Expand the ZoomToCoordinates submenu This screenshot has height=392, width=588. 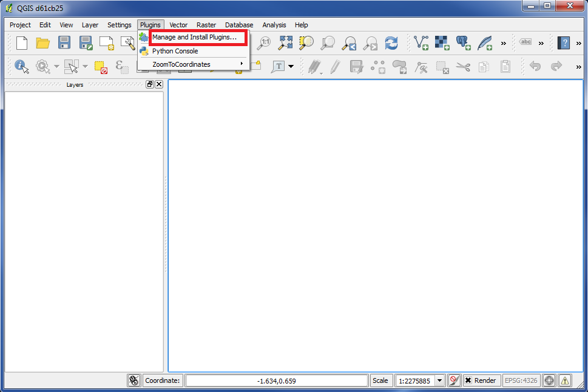coord(193,64)
